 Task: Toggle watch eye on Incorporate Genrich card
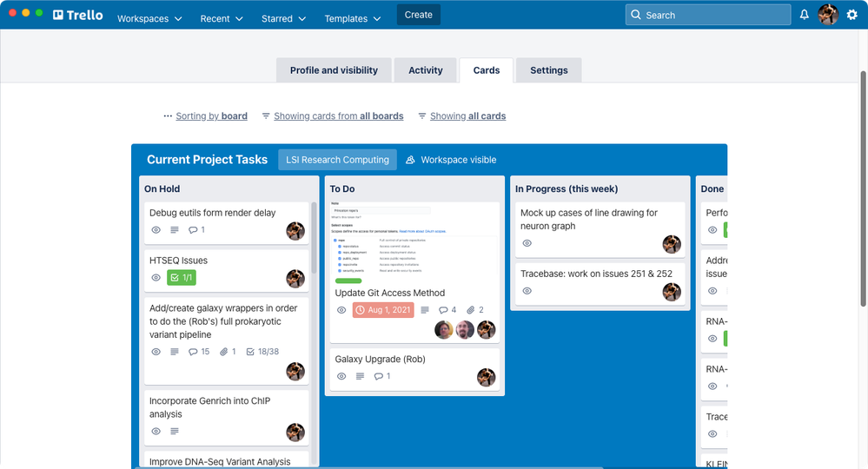pyautogui.click(x=156, y=431)
